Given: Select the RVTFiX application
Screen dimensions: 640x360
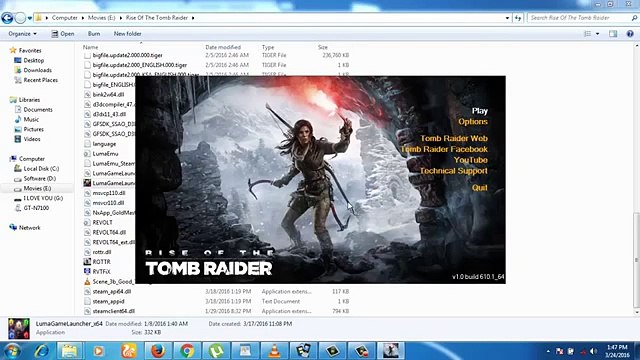Looking at the screenshot, I should (101, 271).
